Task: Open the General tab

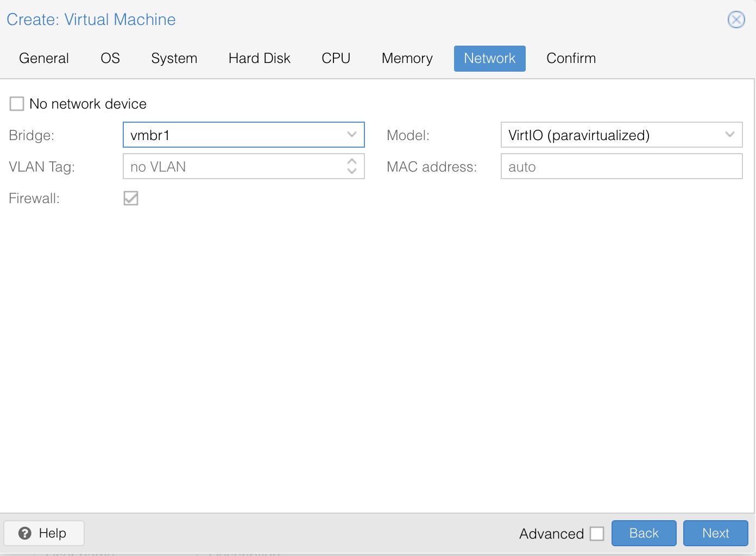Action: point(44,59)
